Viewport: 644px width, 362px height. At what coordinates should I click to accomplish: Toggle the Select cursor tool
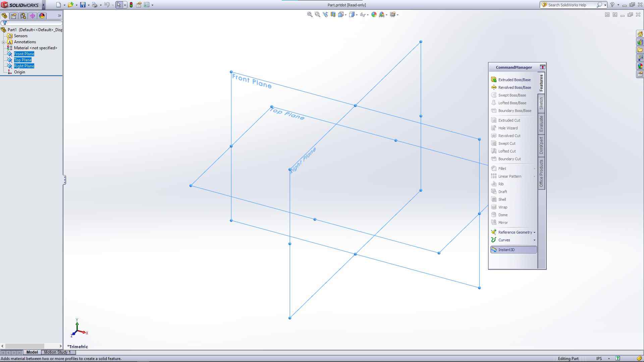click(x=119, y=5)
